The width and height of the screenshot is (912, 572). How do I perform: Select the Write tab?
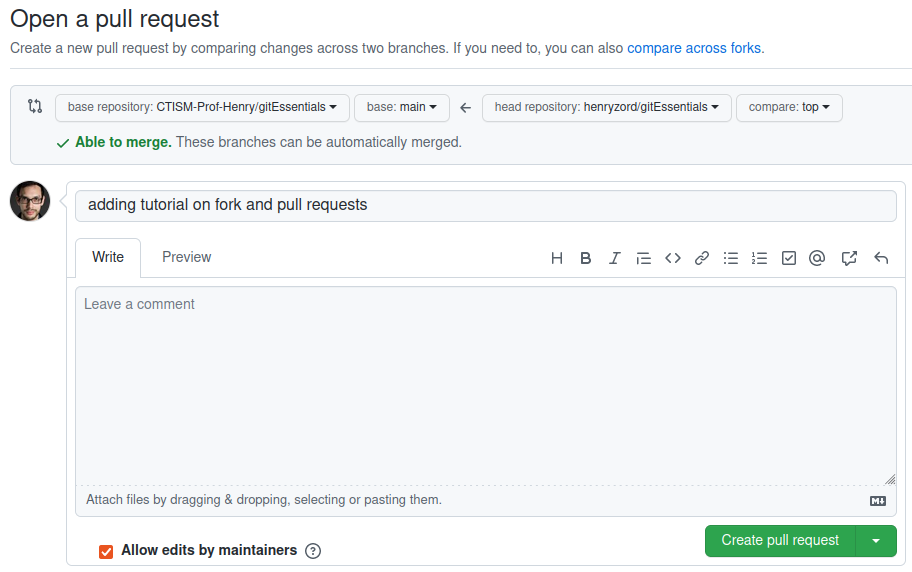click(108, 257)
